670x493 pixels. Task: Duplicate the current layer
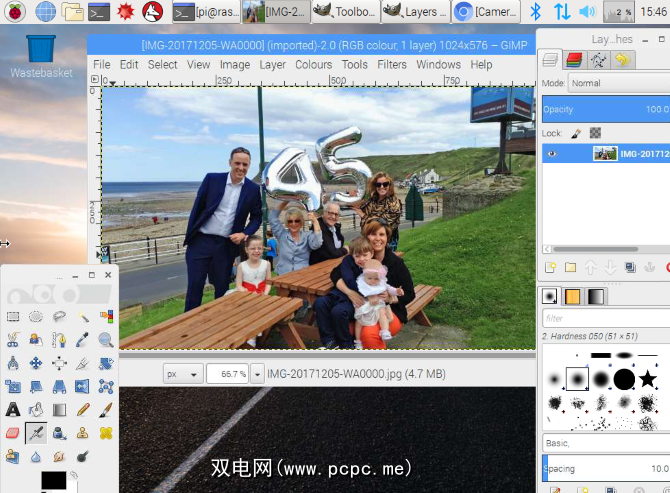click(x=630, y=268)
